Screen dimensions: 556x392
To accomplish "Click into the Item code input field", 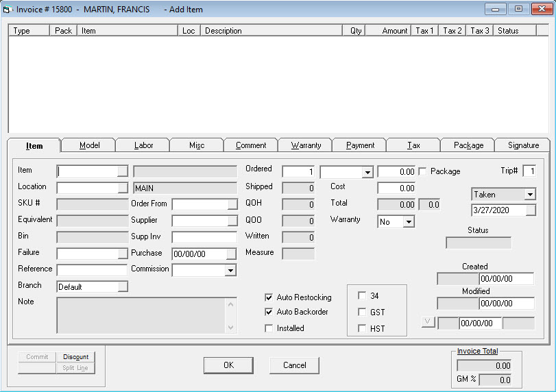I will click(88, 171).
